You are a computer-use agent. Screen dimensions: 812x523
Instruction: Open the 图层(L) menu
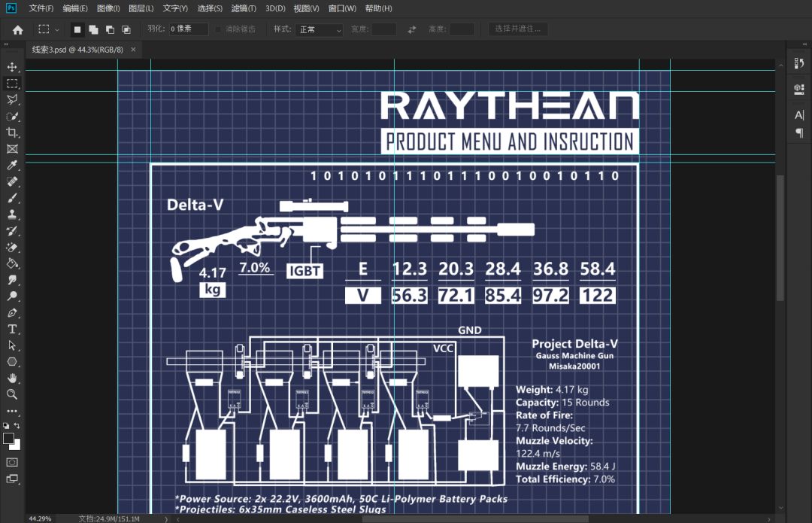141,8
